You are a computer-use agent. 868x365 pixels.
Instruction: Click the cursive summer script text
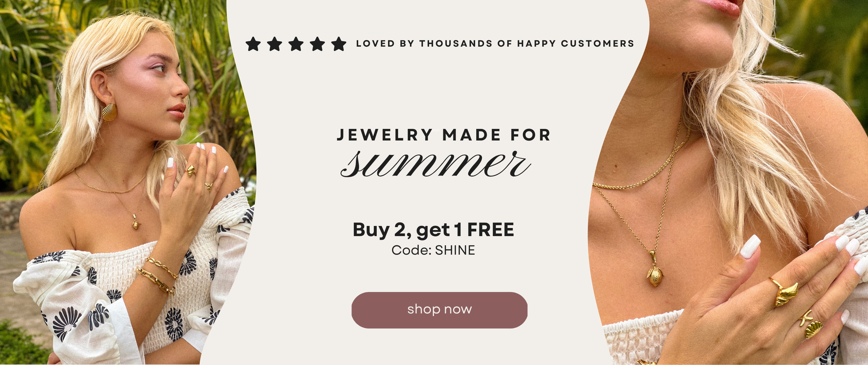pos(436,164)
